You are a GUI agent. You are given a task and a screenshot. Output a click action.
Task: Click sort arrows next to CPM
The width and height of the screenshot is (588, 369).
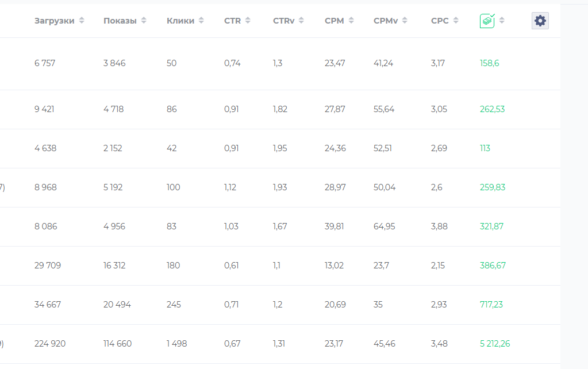(x=351, y=21)
